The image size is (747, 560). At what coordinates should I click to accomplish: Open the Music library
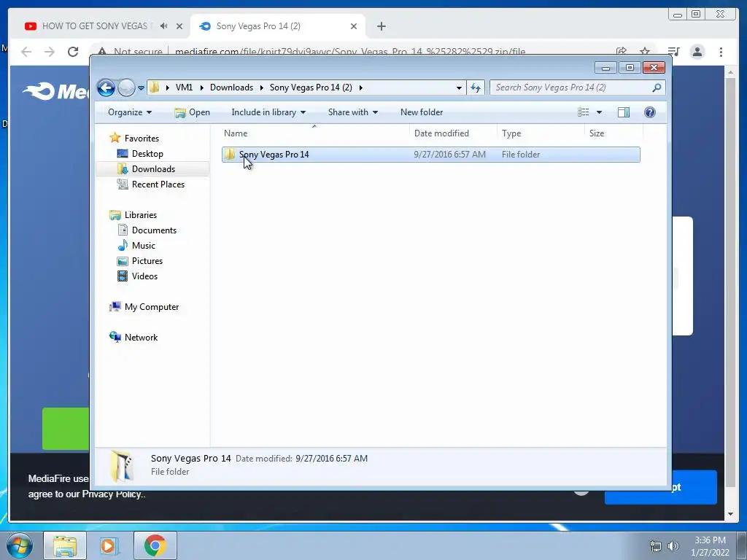coord(144,246)
